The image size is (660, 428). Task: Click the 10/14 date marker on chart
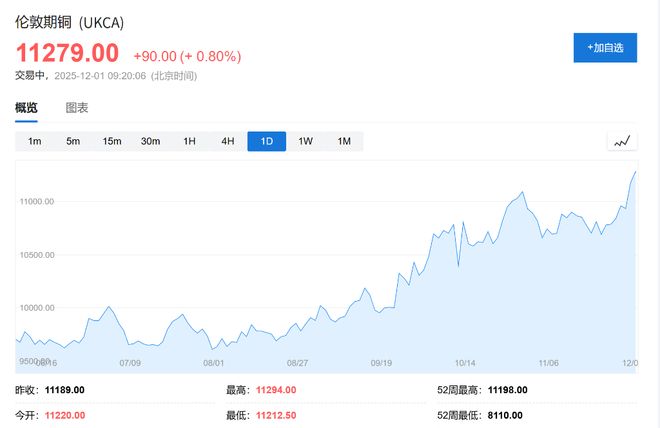(465, 363)
